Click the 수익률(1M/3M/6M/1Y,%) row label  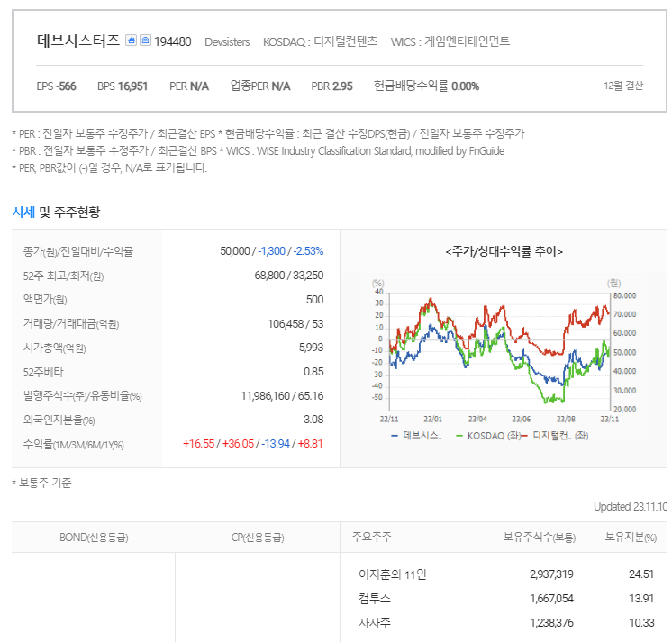tap(73, 445)
